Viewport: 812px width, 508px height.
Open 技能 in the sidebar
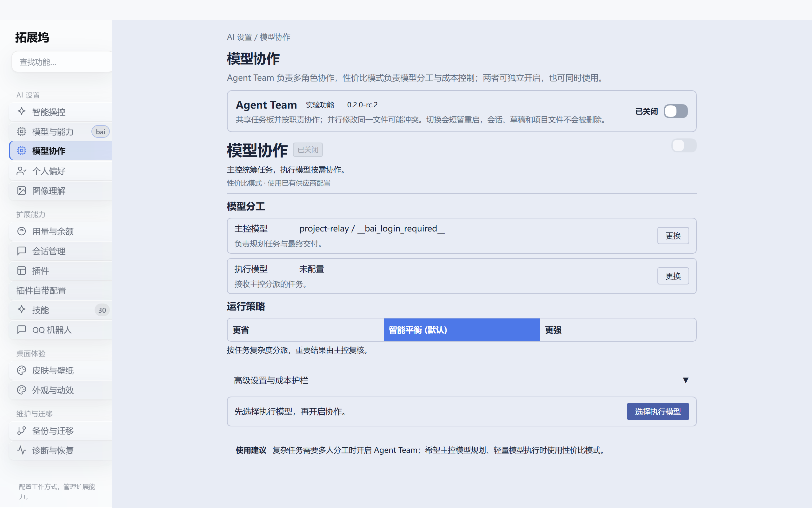pyautogui.click(x=60, y=310)
